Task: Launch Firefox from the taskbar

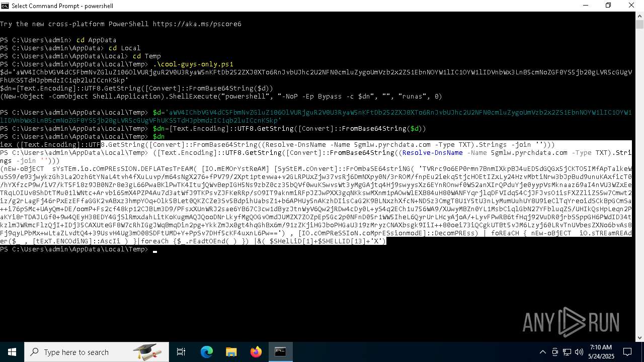Action: [x=256, y=352]
